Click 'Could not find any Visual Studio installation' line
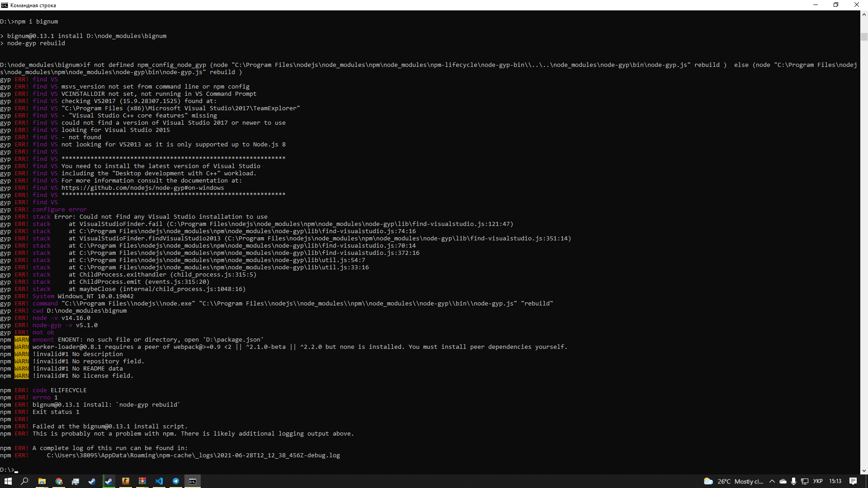The height and width of the screenshot is (488, 868). pyautogui.click(x=134, y=217)
